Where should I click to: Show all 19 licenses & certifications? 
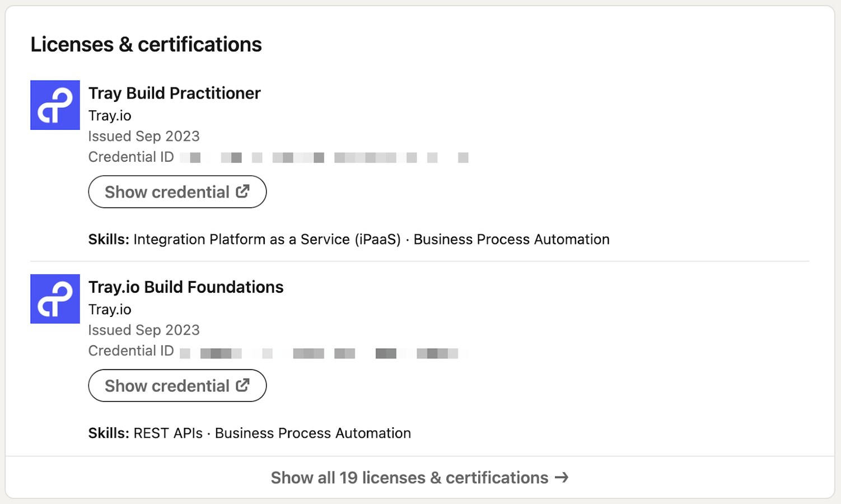point(409,478)
